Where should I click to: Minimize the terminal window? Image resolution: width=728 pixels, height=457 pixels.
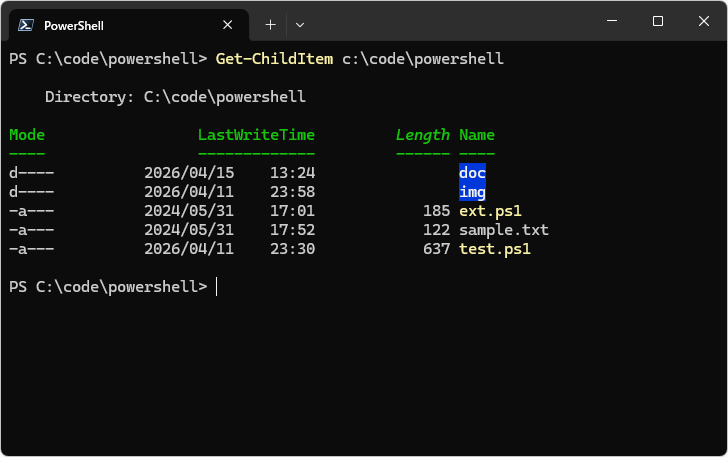click(611, 21)
